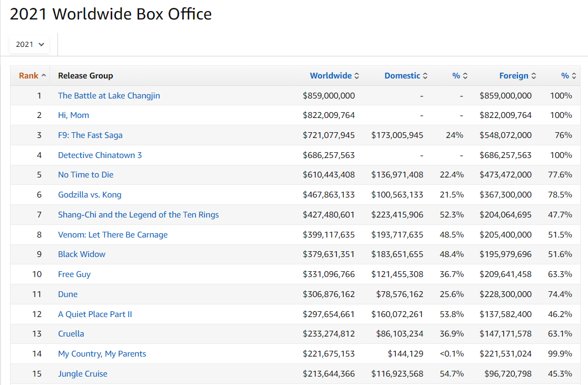The height and width of the screenshot is (385, 588).
Task: Select foreign gross $96,720,798
Action: (x=508, y=374)
